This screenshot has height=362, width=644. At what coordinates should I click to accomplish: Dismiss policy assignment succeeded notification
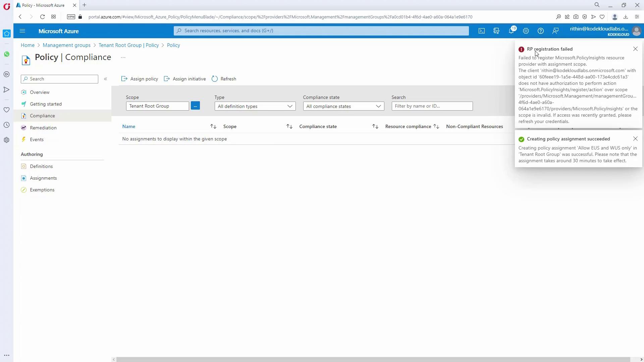[x=635, y=139]
